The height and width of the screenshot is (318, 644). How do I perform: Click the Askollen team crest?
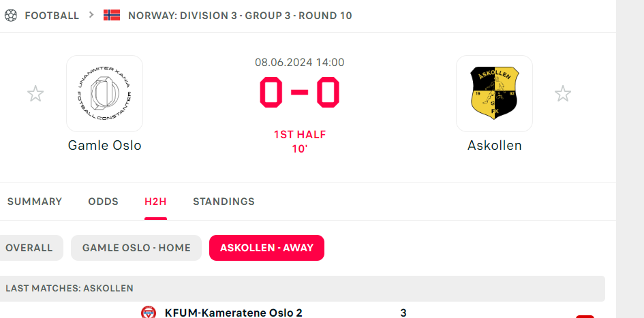coord(495,93)
